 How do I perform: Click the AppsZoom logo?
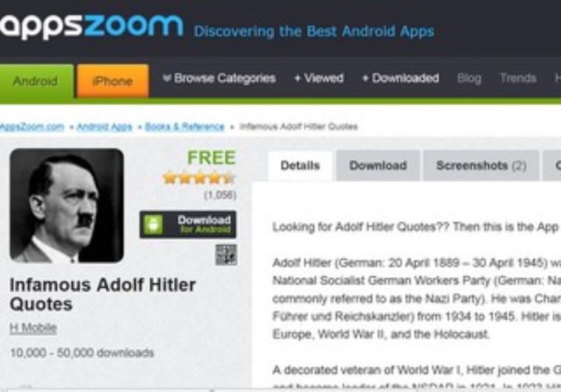91,27
